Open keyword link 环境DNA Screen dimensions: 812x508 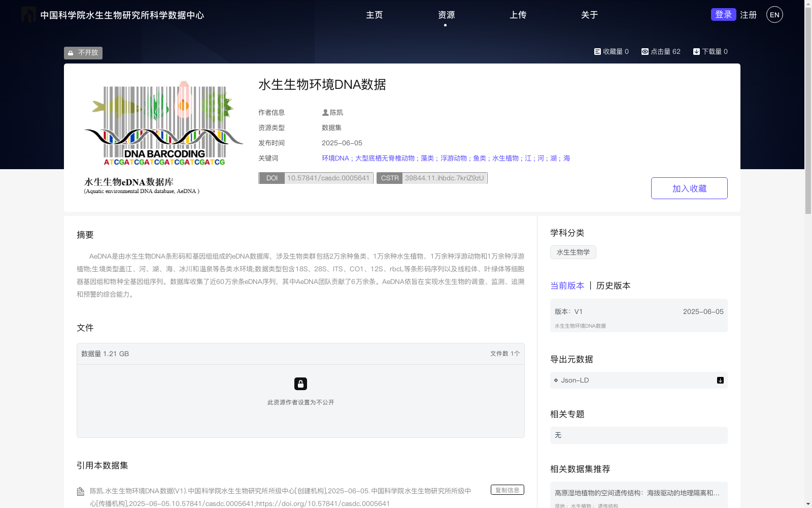[x=335, y=158]
